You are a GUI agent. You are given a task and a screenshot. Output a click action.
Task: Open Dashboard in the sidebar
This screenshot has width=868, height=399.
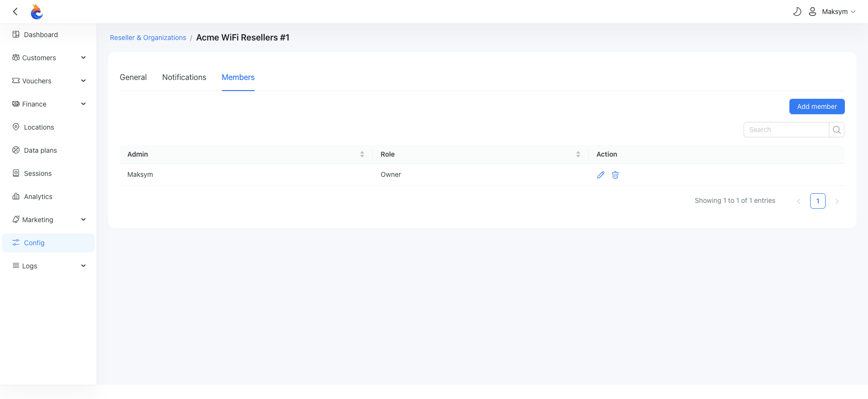[x=48, y=35]
